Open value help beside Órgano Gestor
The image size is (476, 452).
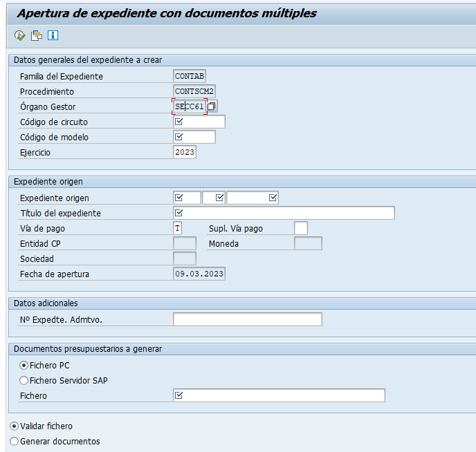[x=212, y=106]
